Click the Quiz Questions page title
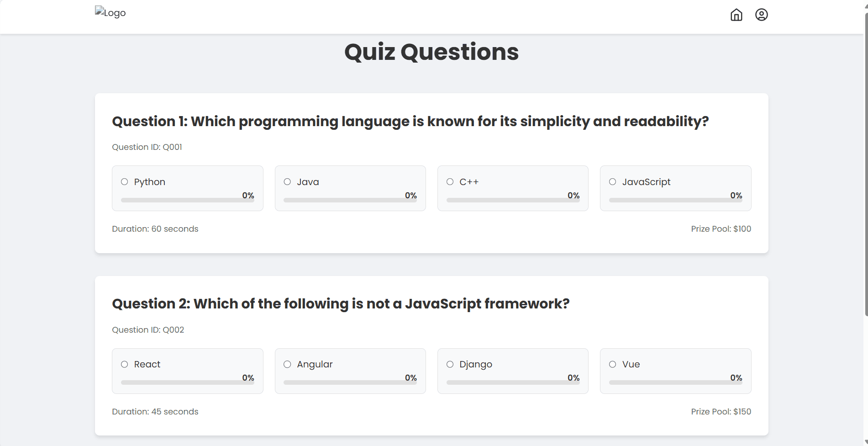The width and height of the screenshot is (868, 446). pos(431,52)
